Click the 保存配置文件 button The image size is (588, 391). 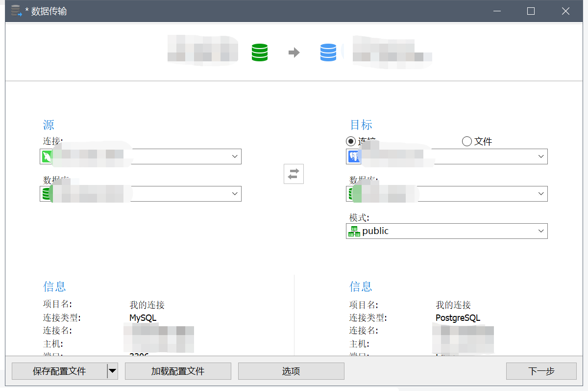pyautogui.click(x=59, y=371)
